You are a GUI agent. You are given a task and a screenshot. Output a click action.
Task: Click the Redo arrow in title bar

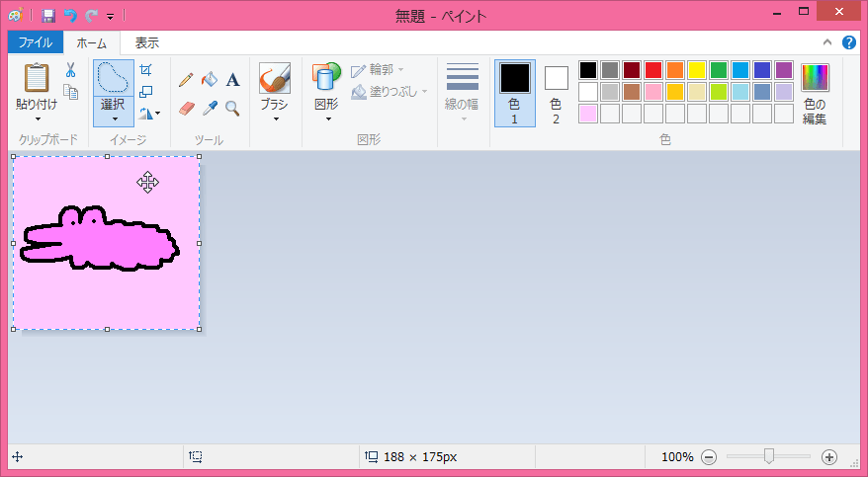[91, 16]
